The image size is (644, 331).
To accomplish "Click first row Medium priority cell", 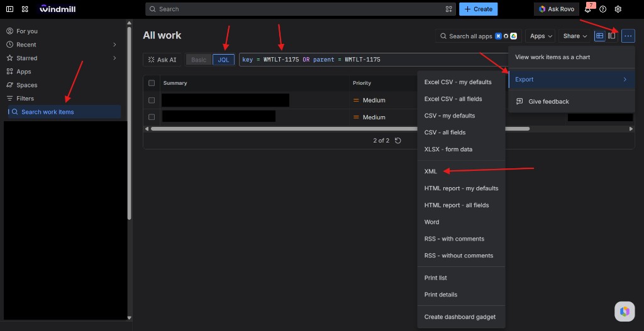I will click(x=369, y=100).
